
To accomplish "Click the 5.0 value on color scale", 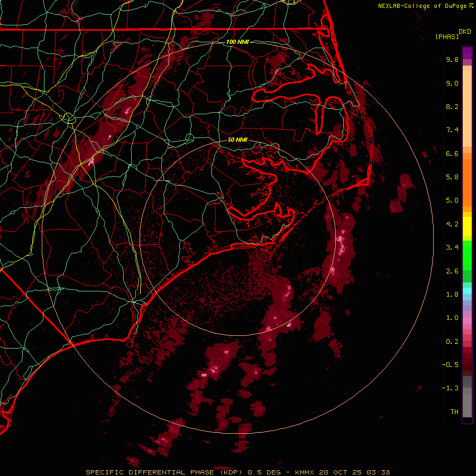I will click(x=452, y=200).
